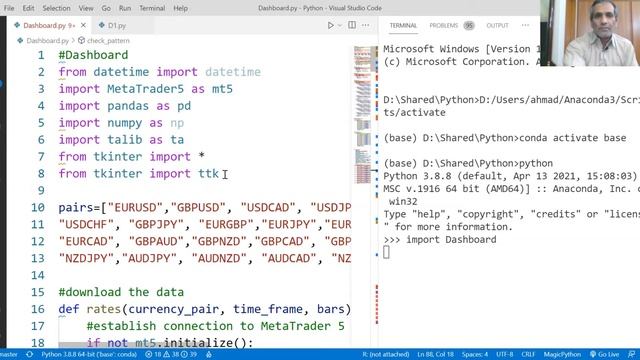Image resolution: width=640 pixels, height=360 pixels.
Task: Click the 'rates' function name on line 16
Action: pos(104,309)
